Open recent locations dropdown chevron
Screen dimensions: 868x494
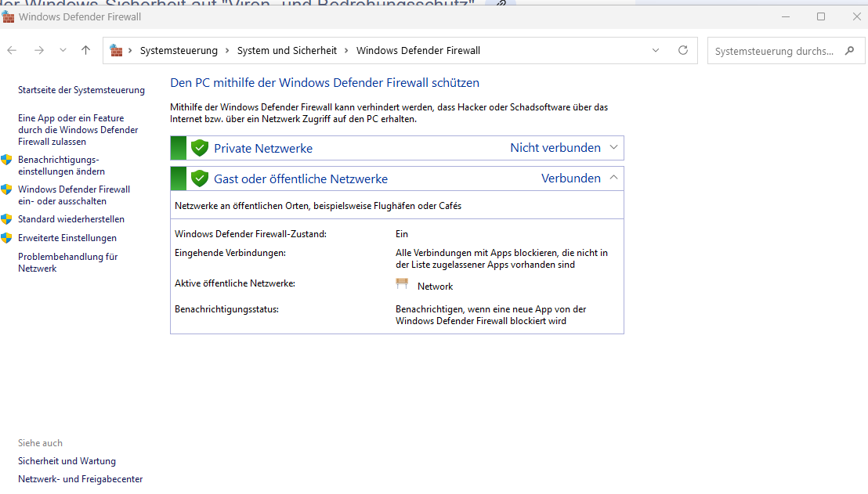coord(63,50)
